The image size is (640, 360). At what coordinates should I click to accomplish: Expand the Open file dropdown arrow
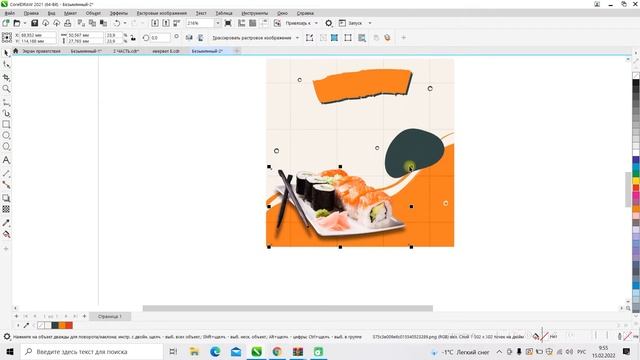tap(24, 23)
